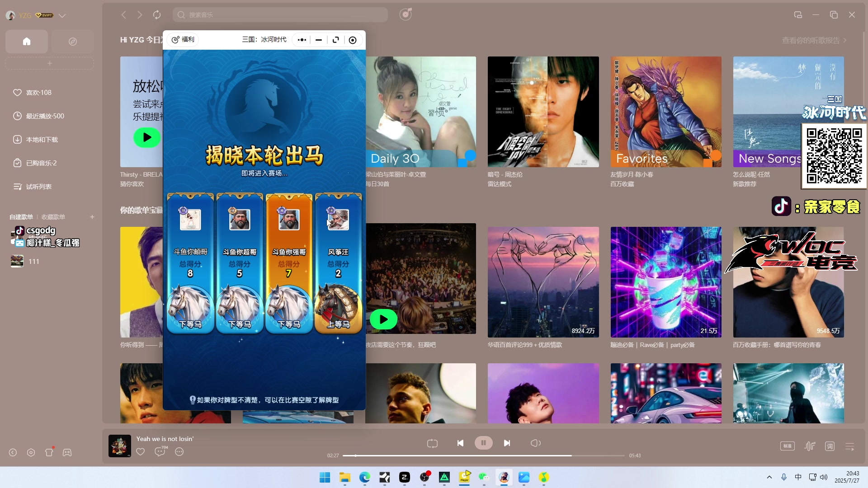Open 试听列表 listening list

pos(33,187)
